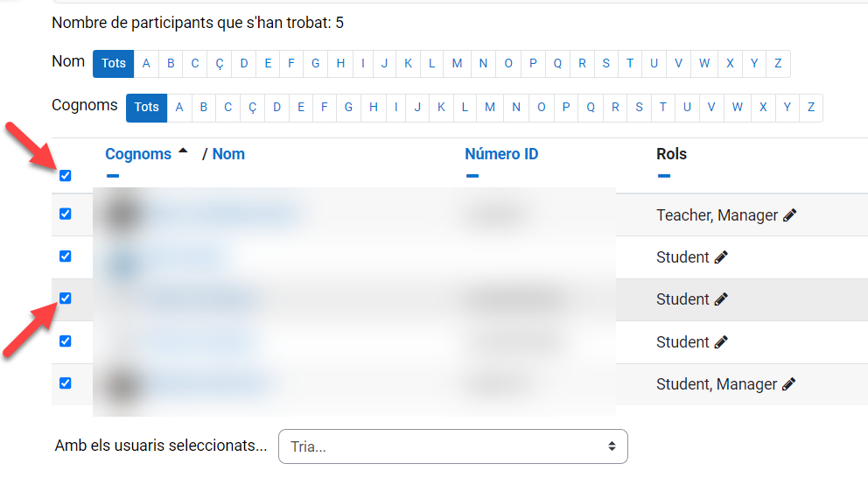Viewport: 868px width, 492px height.
Task: Toggle the select-all checkbox in table header
Action: pos(65,176)
